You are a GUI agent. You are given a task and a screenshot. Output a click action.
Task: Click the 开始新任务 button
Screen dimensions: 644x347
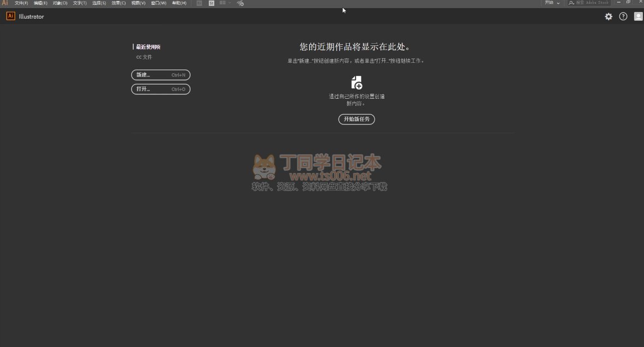tap(357, 119)
